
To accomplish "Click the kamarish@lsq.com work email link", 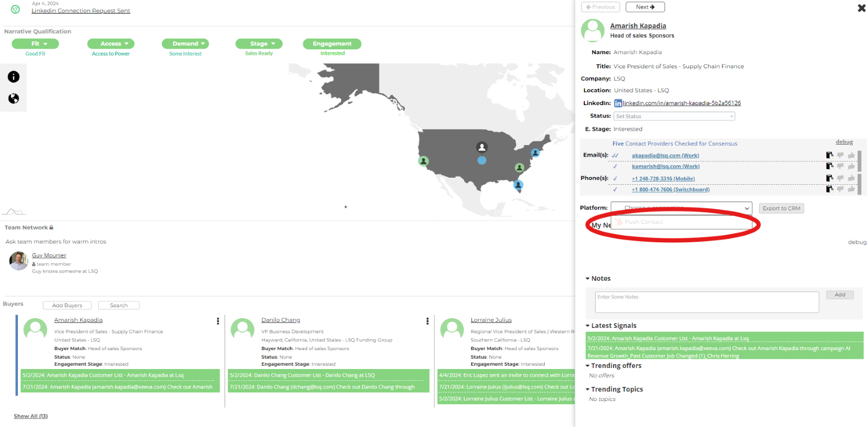I will (666, 166).
